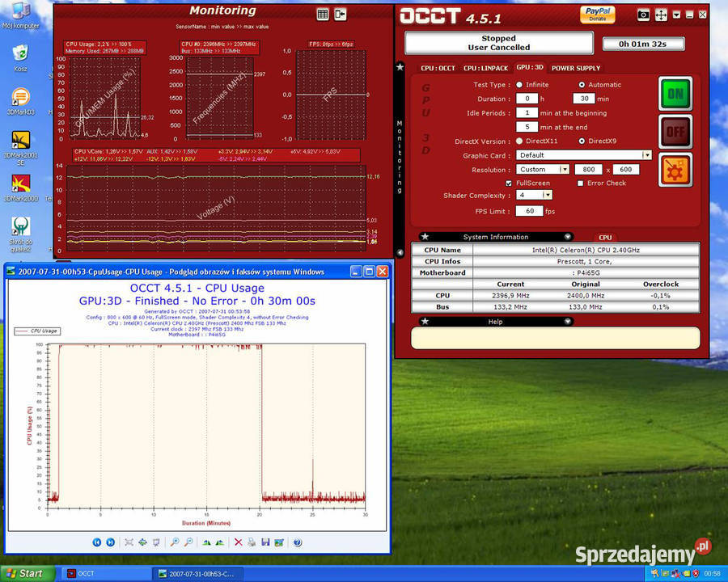Click the zoom in magnifier in image viewer
Image resolution: width=728 pixels, height=582 pixels.
175,542
